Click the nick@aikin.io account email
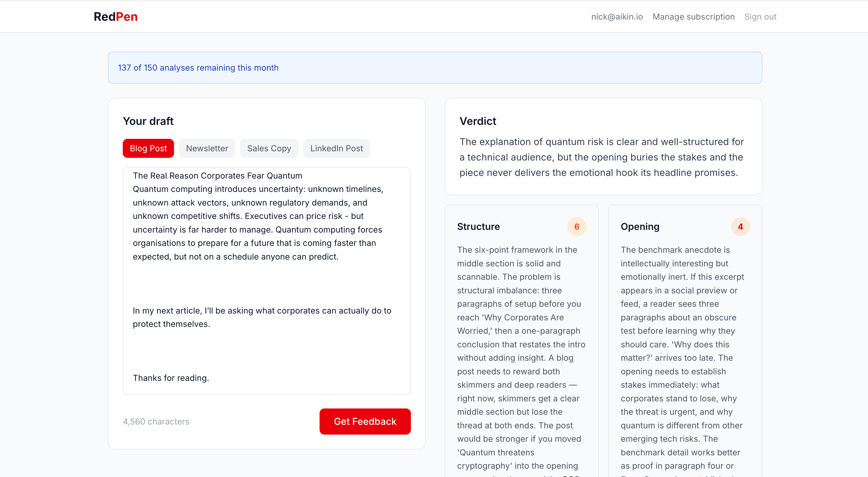 [617, 17]
